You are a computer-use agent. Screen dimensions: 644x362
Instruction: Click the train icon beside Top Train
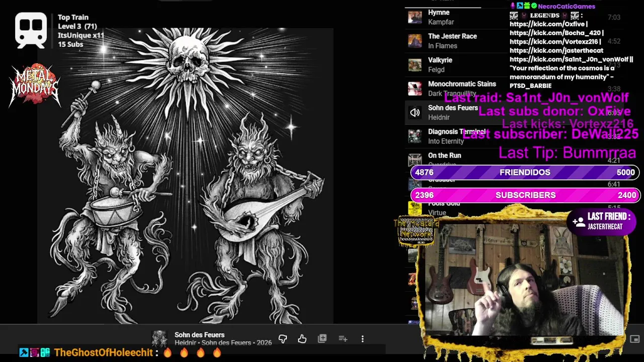coord(31,30)
